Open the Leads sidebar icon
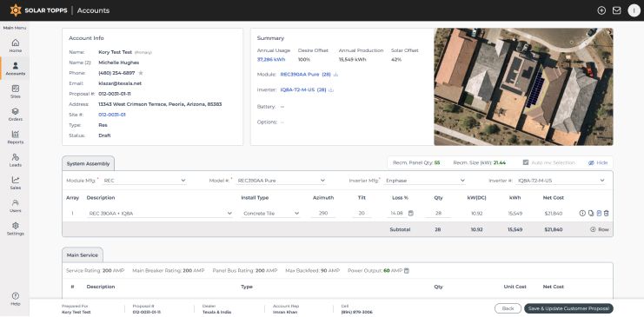 click(15, 160)
